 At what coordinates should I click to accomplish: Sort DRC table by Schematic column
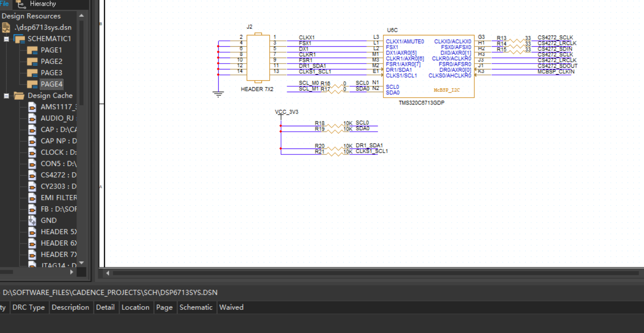click(x=196, y=307)
